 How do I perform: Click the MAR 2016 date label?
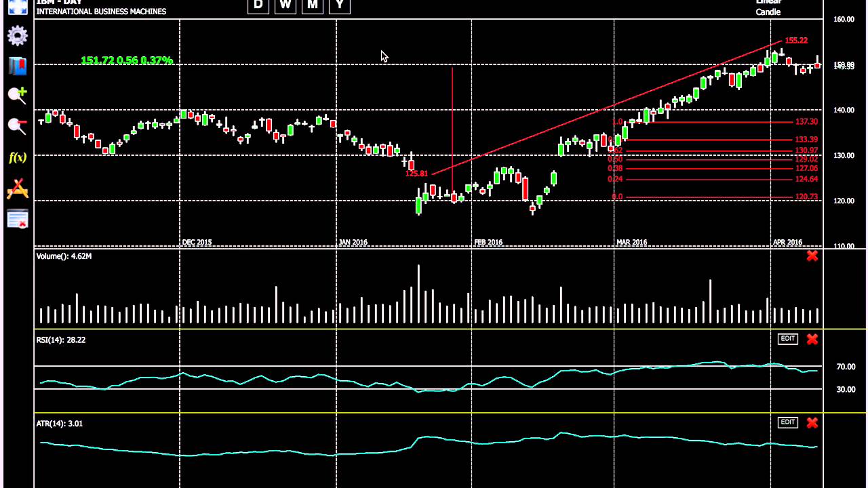click(x=631, y=242)
